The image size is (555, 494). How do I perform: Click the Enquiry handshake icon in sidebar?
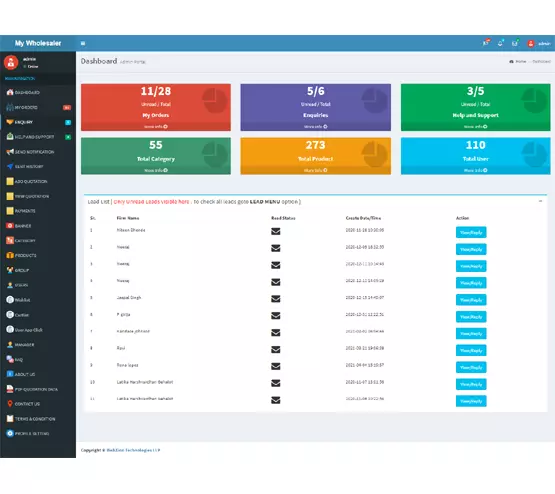(x=10, y=122)
